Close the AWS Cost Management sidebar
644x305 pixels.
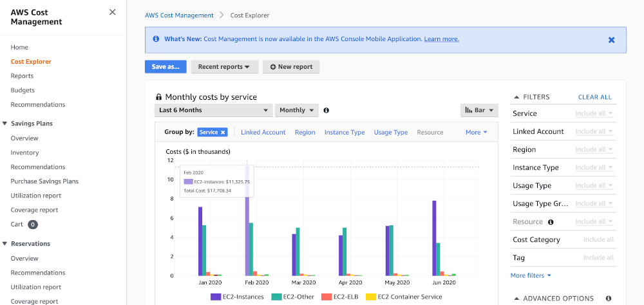tap(113, 12)
